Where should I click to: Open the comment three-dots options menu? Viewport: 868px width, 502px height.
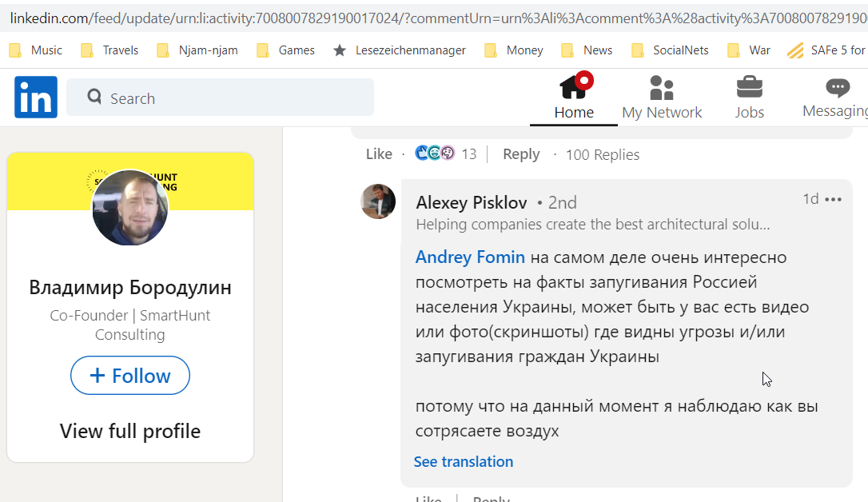click(833, 199)
